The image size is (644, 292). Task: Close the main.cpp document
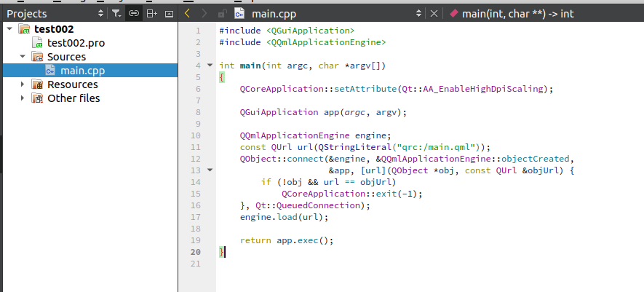[x=434, y=14]
